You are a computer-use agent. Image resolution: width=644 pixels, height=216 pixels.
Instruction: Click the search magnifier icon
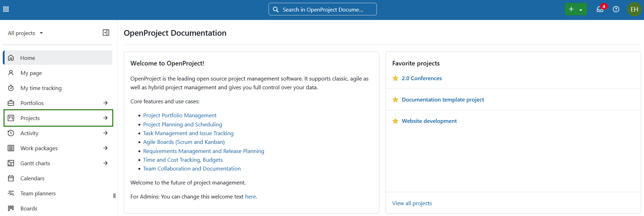coord(276,9)
